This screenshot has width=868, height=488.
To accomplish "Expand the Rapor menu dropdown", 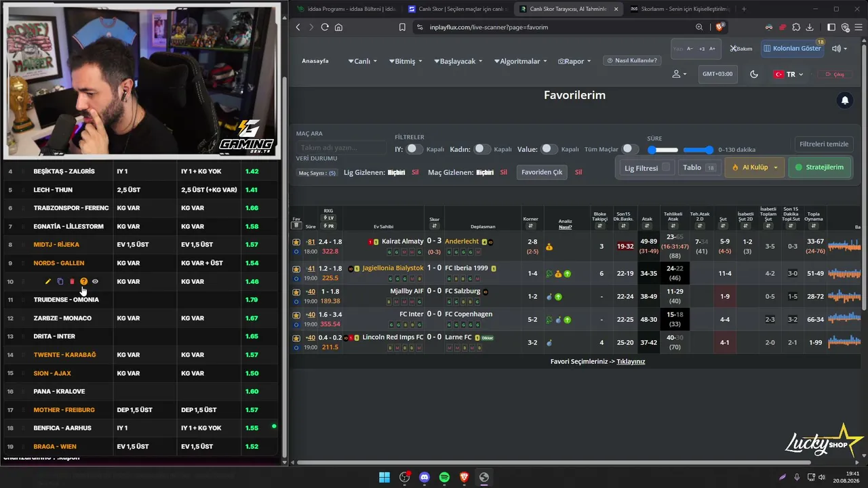I will pos(574,61).
